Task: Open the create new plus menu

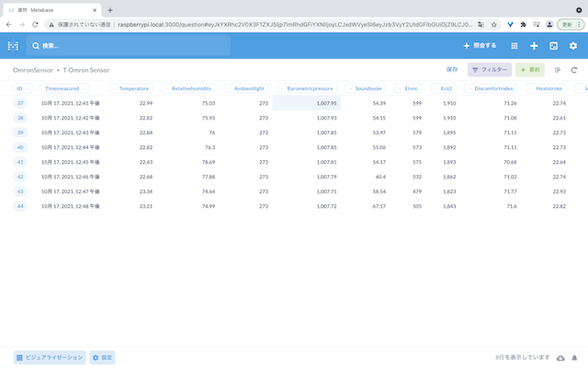Action: [x=534, y=46]
